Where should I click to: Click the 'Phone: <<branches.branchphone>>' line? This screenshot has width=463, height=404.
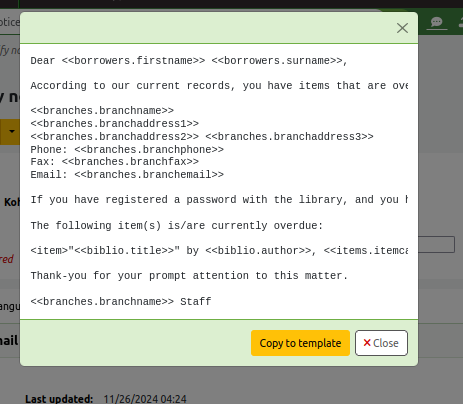(127, 149)
